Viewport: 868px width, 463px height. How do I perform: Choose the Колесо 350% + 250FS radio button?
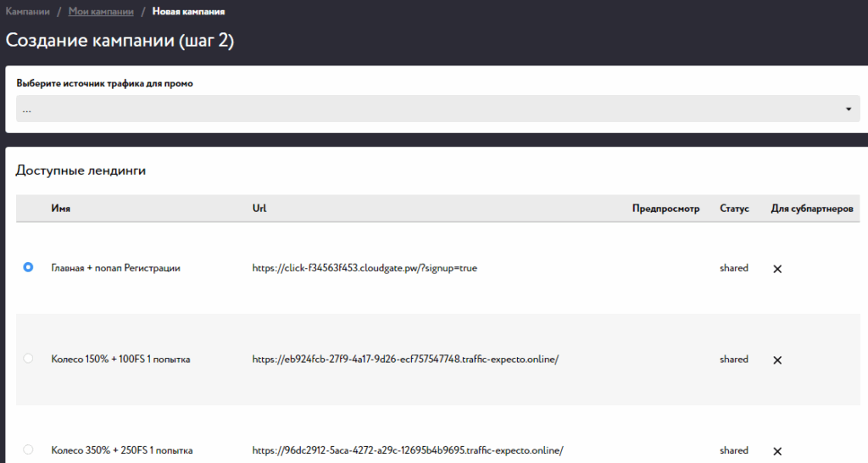[29, 449]
